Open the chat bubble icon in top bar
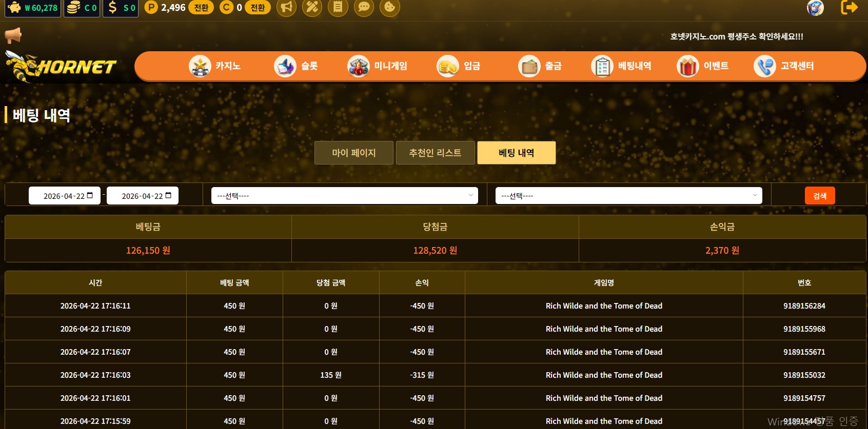Viewport: 868px width, 429px height. click(x=364, y=7)
